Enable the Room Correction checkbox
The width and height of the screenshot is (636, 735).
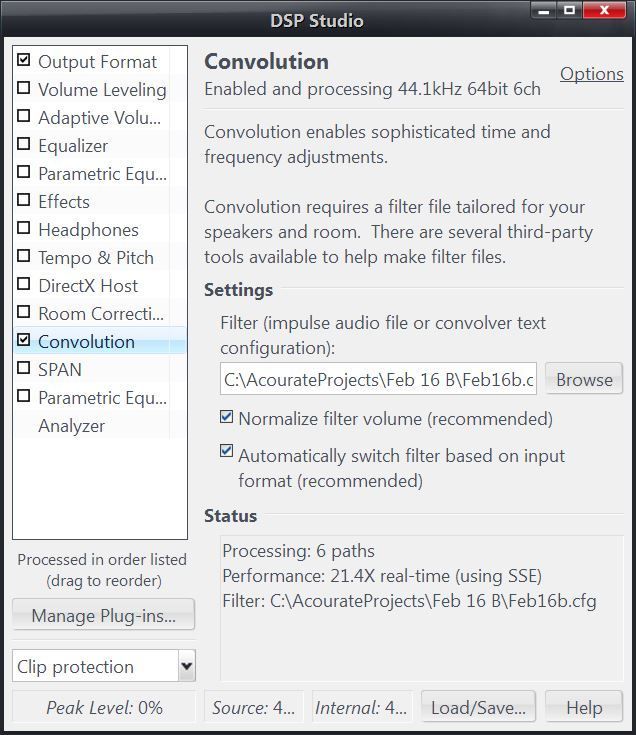tap(23, 312)
